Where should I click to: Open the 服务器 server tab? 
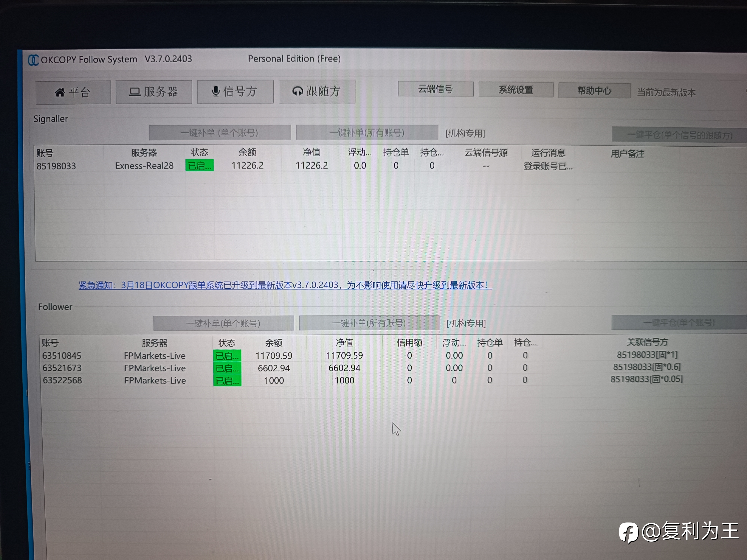pos(154,92)
